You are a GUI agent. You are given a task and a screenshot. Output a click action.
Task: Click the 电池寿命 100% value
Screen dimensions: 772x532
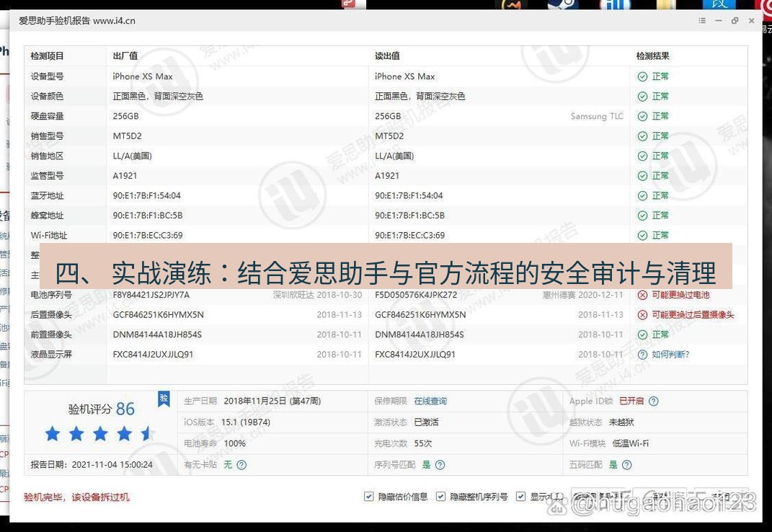click(x=234, y=443)
